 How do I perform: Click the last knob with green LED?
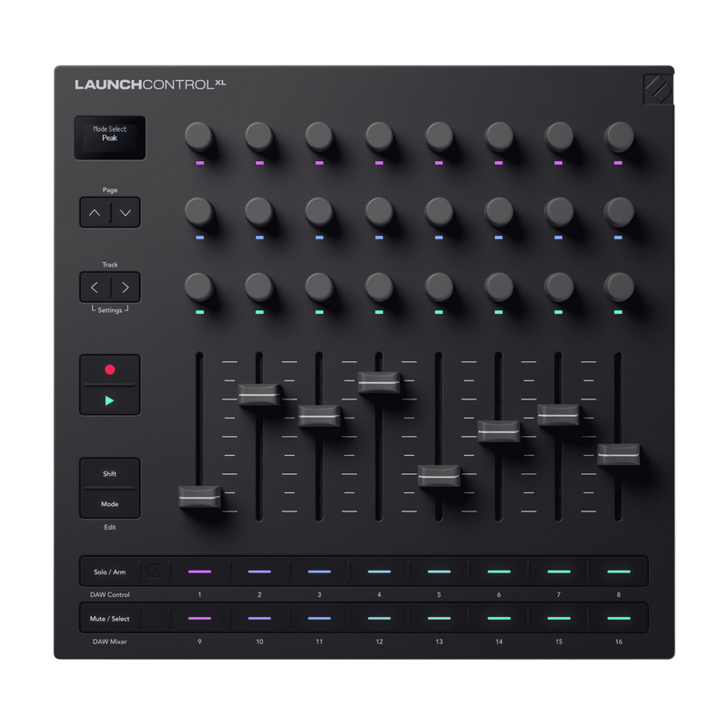coord(619,288)
